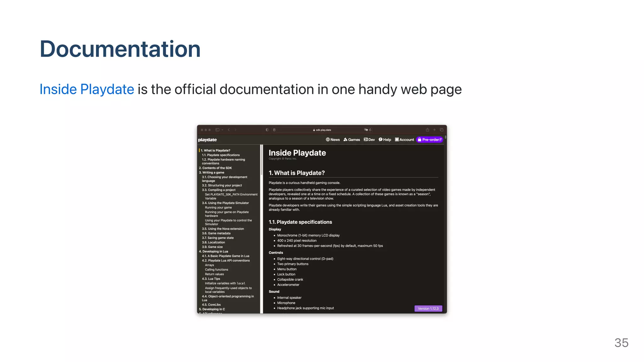The image size is (644, 362).
Task: Open Return values in the sidebar
Action: (214, 274)
